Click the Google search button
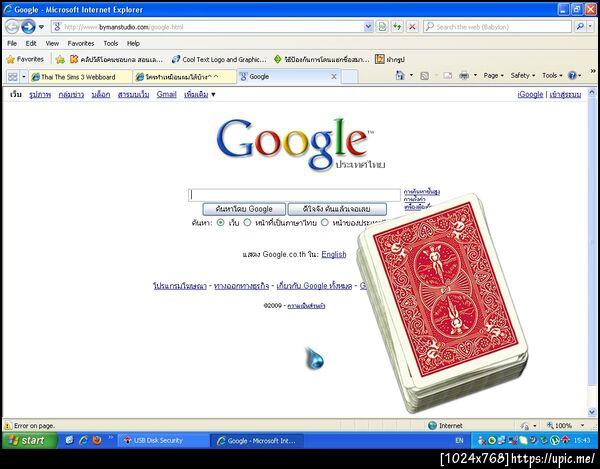The image size is (600, 469). (x=244, y=209)
